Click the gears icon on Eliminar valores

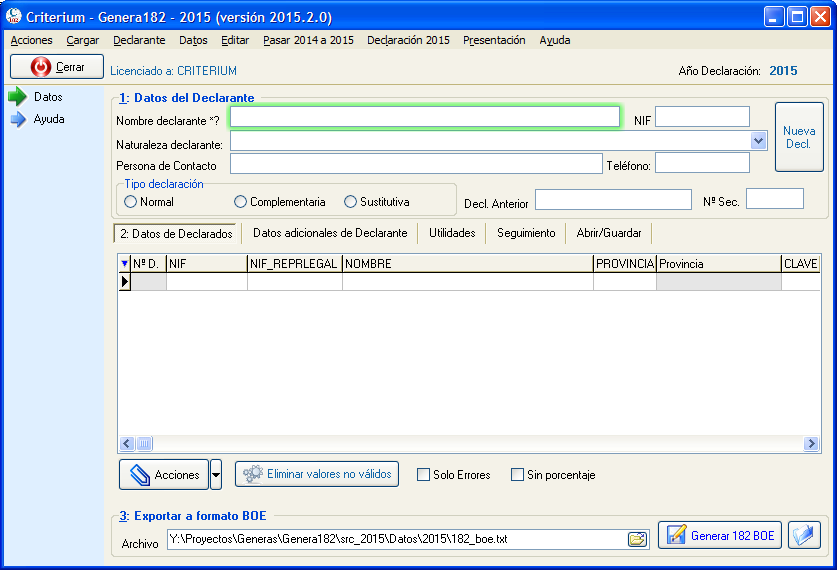click(253, 474)
